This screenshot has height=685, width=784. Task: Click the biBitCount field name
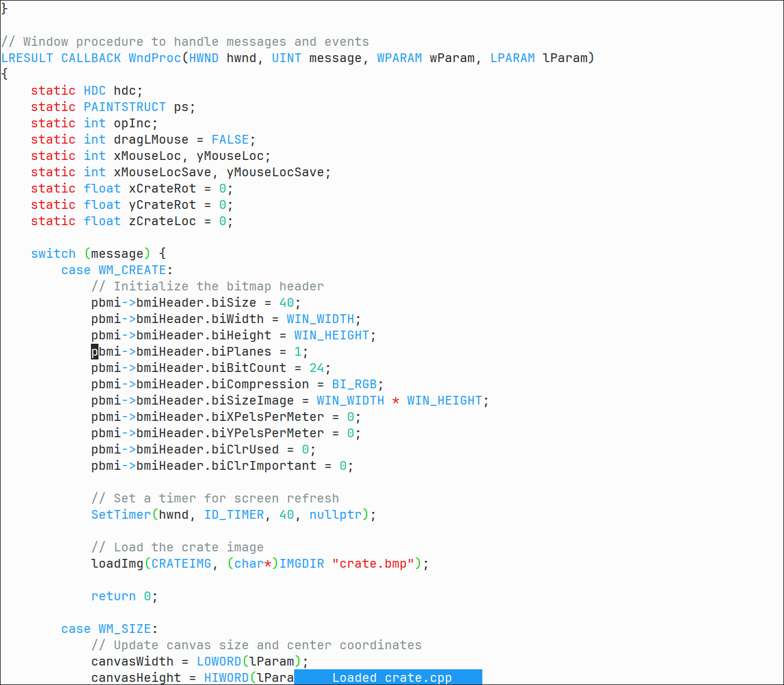[248, 368]
